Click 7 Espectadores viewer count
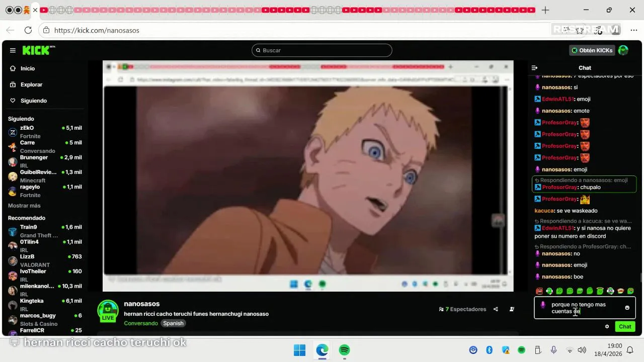Image resolution: width=644 pixels, height=362 pixels. pyautogui.click(x=466, y=309)
